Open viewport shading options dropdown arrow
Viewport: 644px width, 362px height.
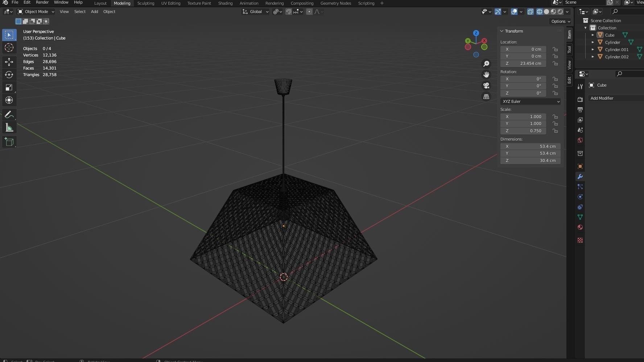(x=567, y=12)
